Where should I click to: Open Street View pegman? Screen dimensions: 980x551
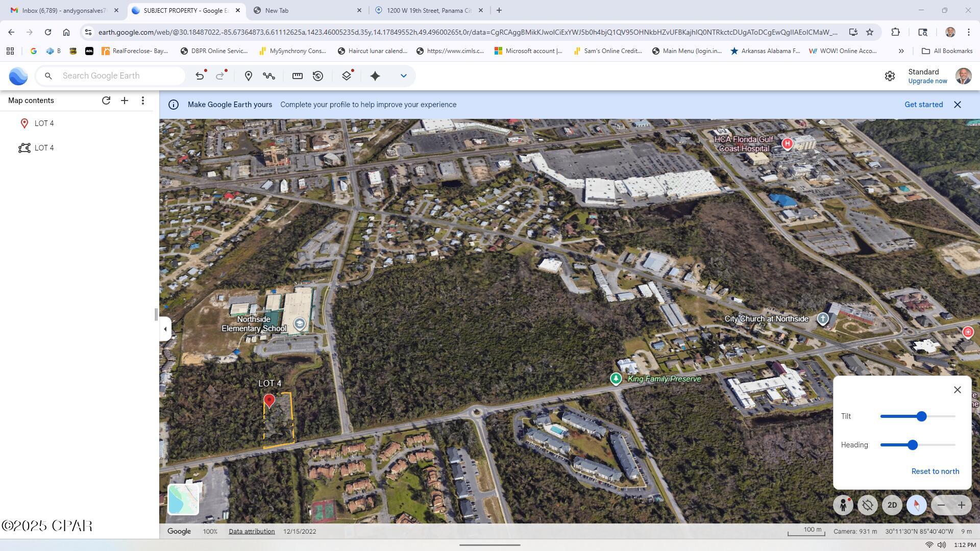coord(843,505)
